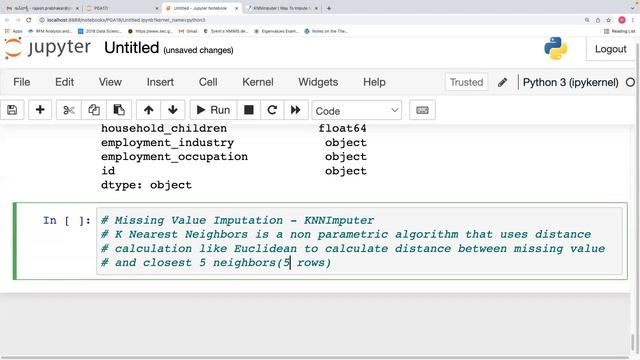Screen dimensions: 640x360
Task: Click the kernel idle circle indicator
Action: 630,82
